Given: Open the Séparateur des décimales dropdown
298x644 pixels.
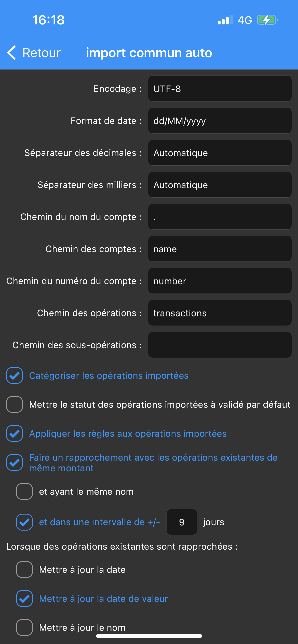Looking at the screenshot, I should (x=220, y=153).
